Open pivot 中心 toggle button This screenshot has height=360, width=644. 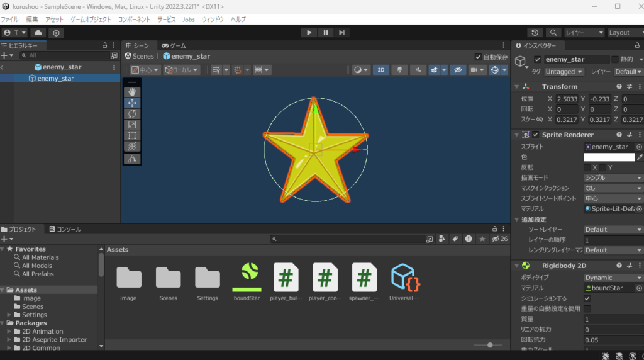point(145,70)
